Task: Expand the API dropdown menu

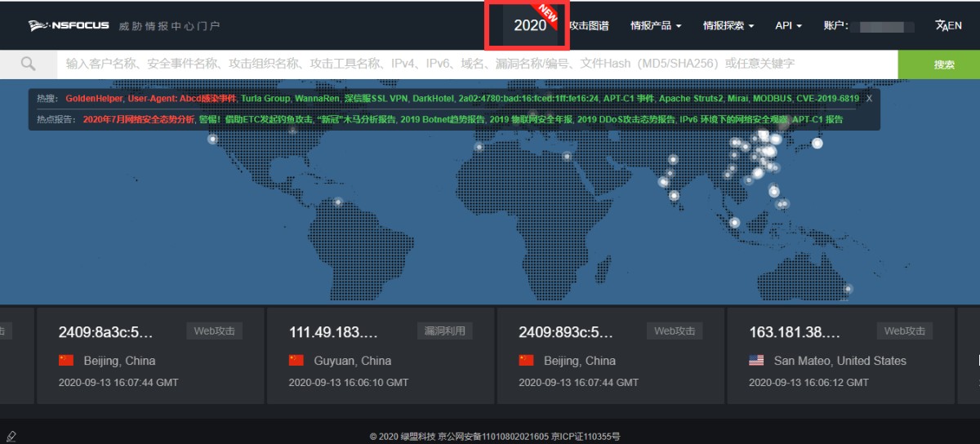Action: point(788,25)
